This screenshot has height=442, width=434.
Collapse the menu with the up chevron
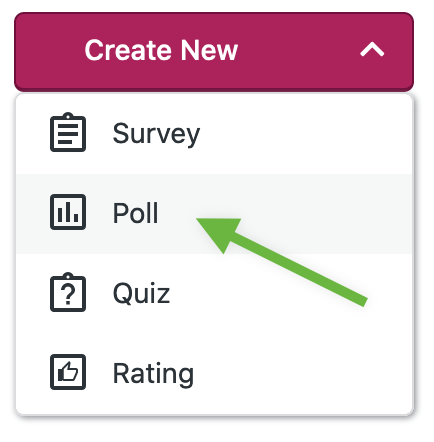point(372,50)
